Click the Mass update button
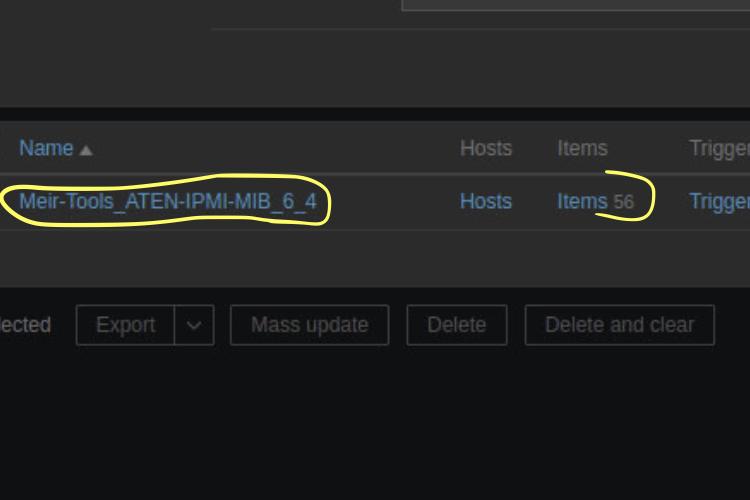 click(309, 325)
